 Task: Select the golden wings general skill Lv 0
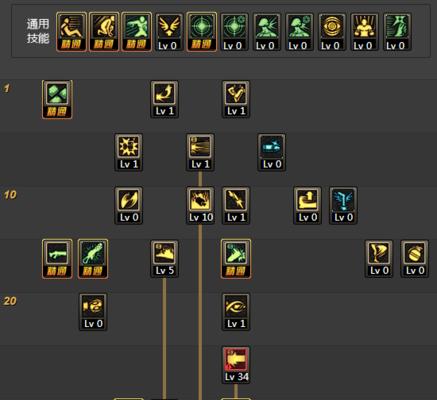pyautogui.click(x=169, y=32)
